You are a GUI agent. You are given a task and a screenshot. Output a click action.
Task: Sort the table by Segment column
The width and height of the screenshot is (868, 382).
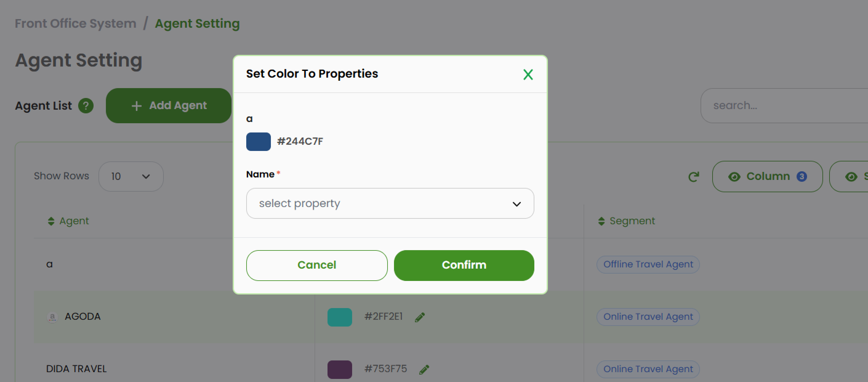point(601,221)
